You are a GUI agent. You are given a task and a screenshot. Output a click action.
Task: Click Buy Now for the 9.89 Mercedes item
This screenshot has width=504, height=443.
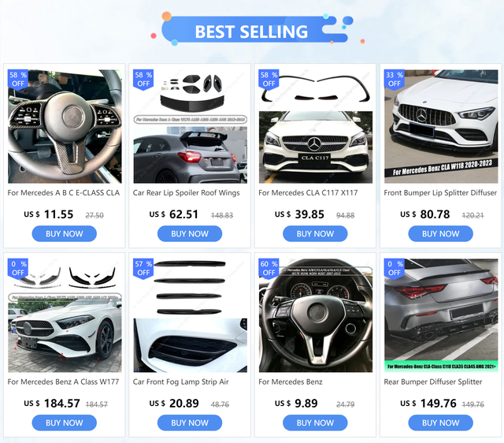click(315, 423)
